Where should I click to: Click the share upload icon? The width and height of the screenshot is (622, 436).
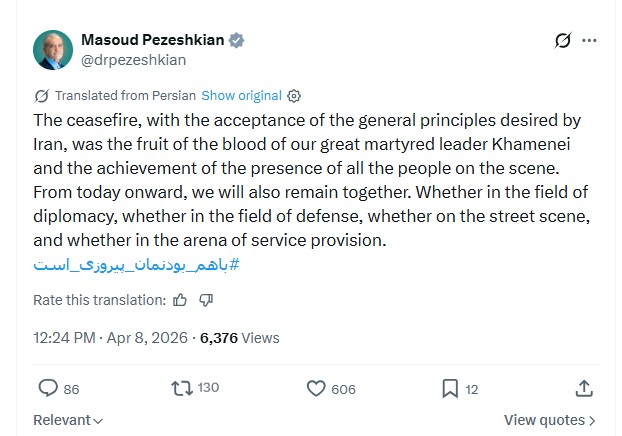[x=585, y=388]
